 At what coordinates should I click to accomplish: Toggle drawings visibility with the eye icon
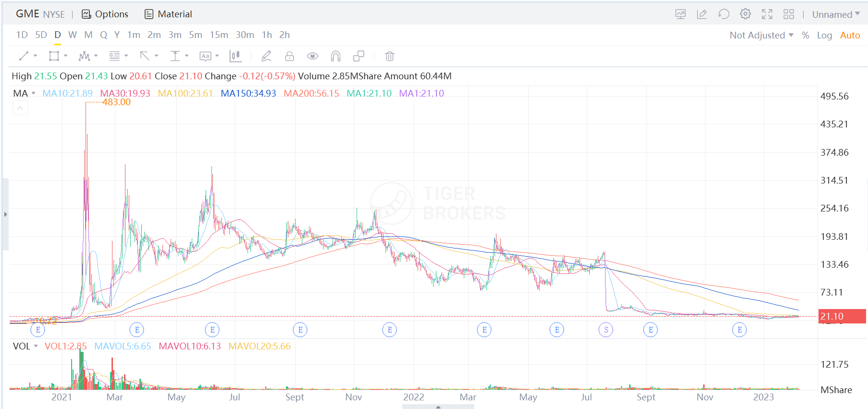click(312, 56)
